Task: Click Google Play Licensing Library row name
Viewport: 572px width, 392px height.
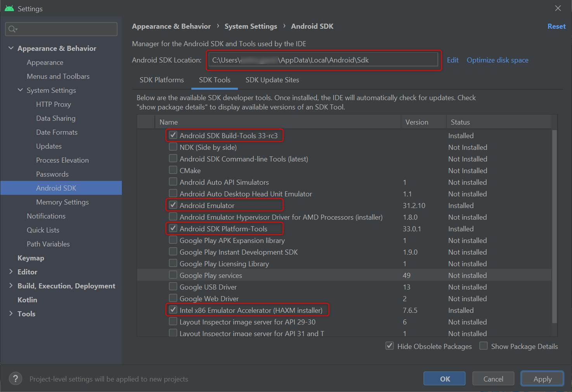Action: (x=224, y=264)
